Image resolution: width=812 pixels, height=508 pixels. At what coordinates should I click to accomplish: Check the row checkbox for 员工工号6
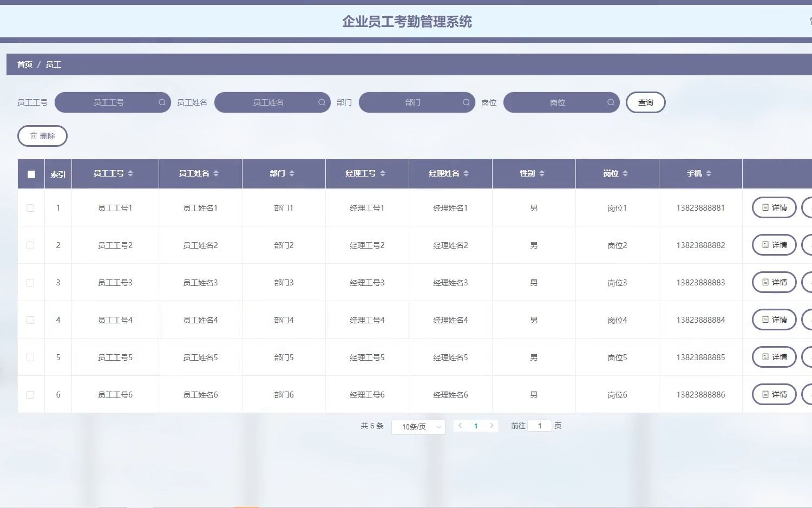click(x=30, y=395)
